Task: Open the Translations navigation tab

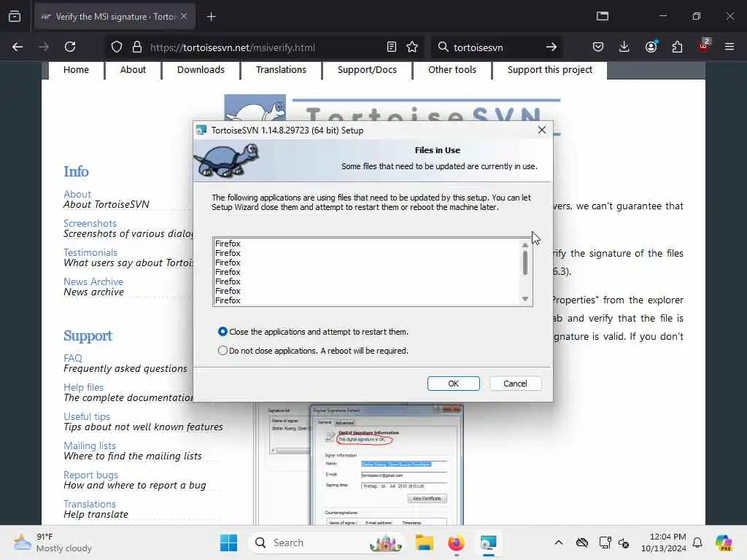Action: coord(281,69)
